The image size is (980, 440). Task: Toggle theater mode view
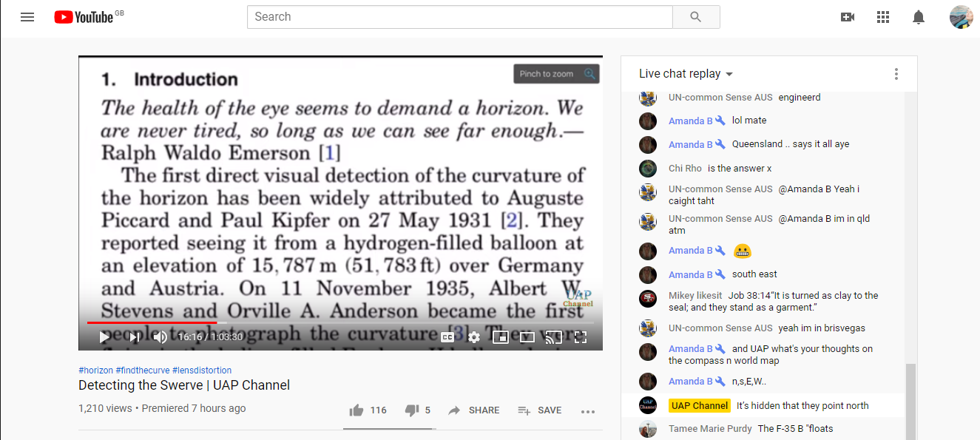click(x=527, y=337)
